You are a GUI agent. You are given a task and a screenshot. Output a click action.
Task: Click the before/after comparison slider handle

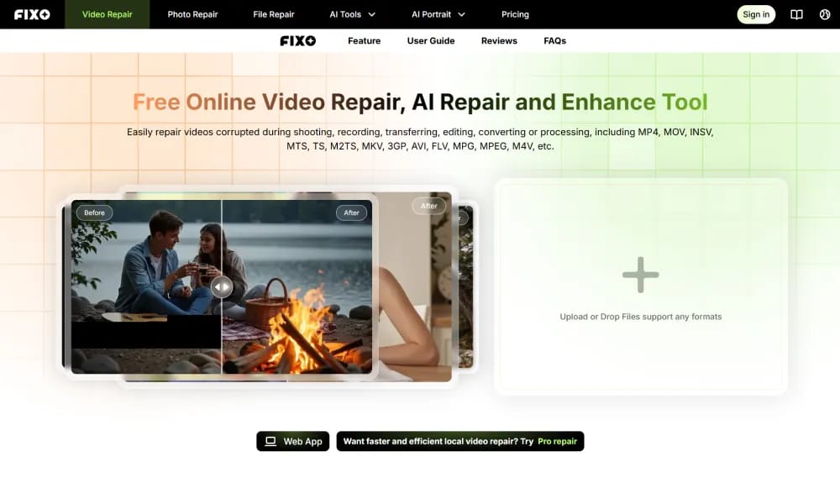coord(221,287)
